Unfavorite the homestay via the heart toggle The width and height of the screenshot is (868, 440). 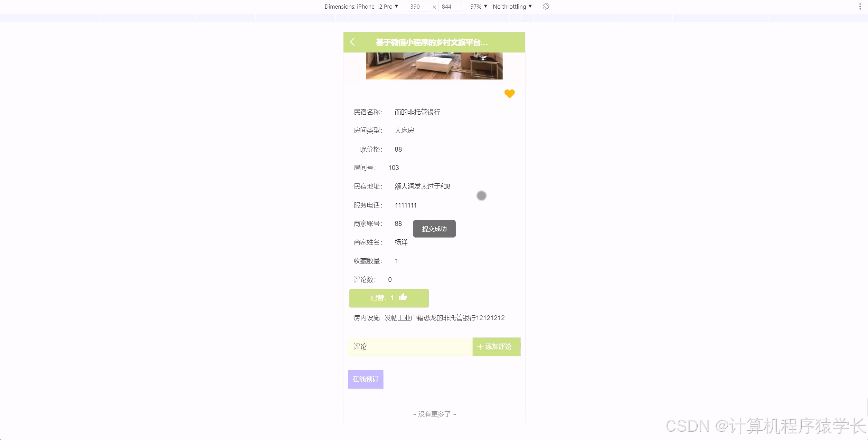509,93
